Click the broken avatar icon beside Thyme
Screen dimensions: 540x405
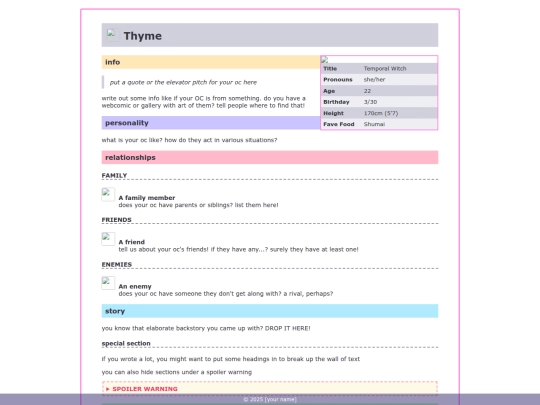coord(113,35)
